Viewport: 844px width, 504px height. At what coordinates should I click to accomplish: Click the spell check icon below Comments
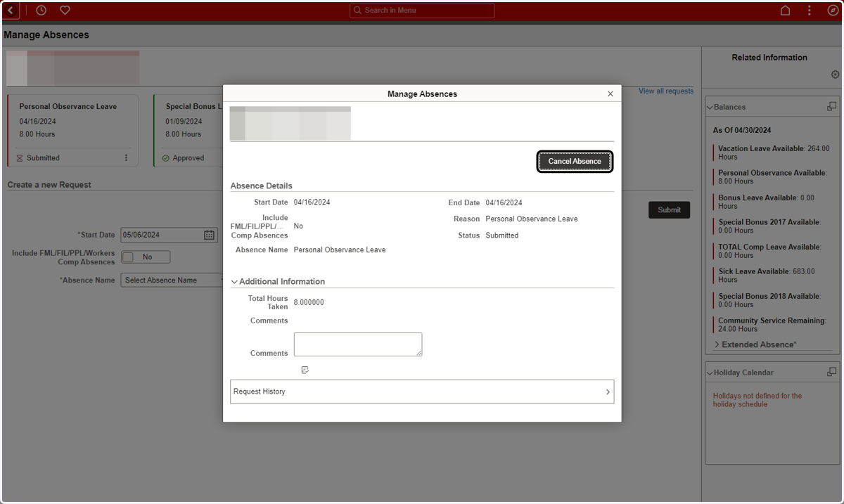pyautogui.click(x=305, y=370)
